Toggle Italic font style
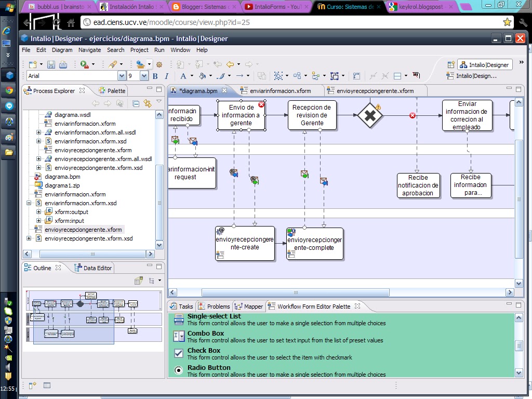Image resolution: width=532 pixels, height=399 pixels. coord(166,76)
